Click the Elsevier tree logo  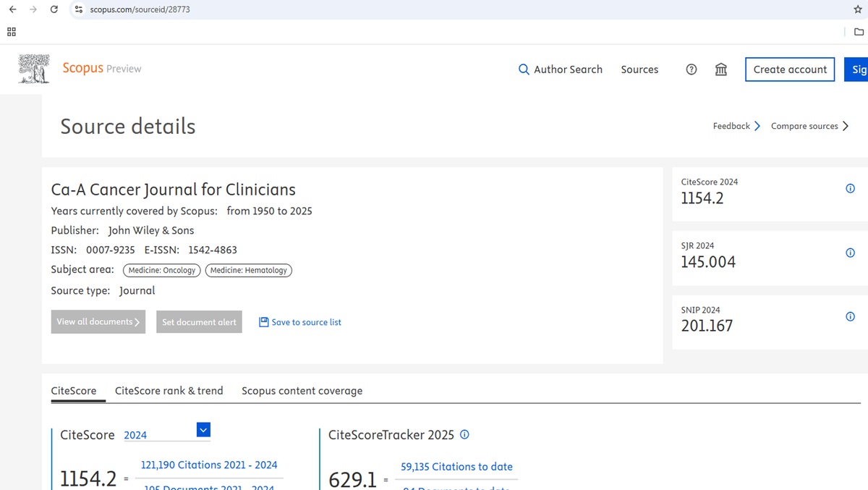click(x=34, y=69)
